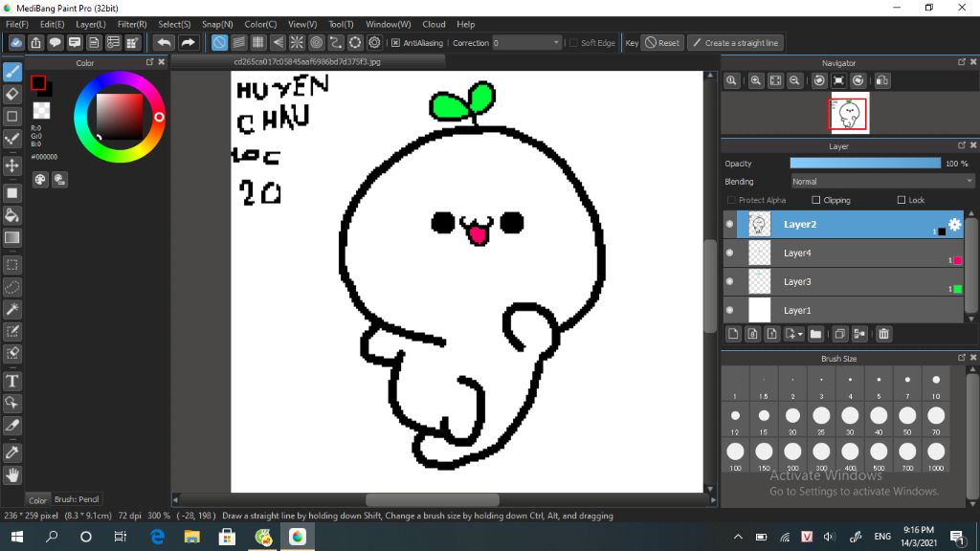Enable curve snap guide
This screenshot has width=980, height=551.
coord(336,42)
